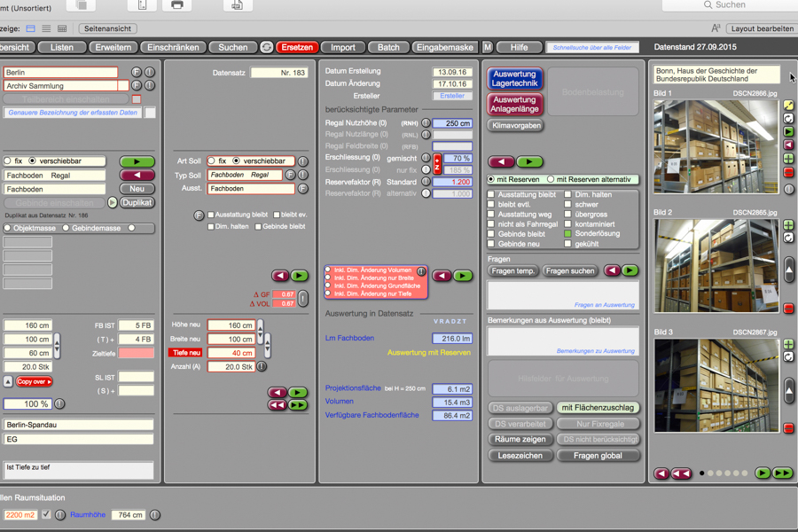Click the rotate icon beside Bild 2
Viewport: 798px width, 532px height.
[788, 239]
